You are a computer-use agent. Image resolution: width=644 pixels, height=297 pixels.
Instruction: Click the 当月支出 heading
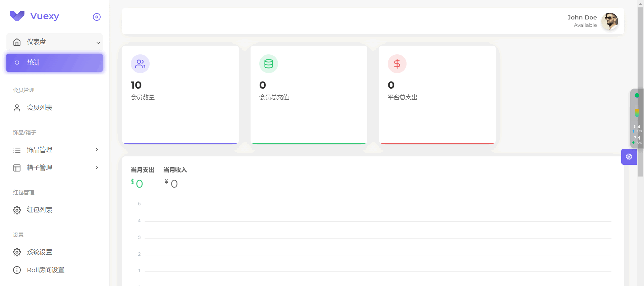pyautogui.click(x=143, y=170)
